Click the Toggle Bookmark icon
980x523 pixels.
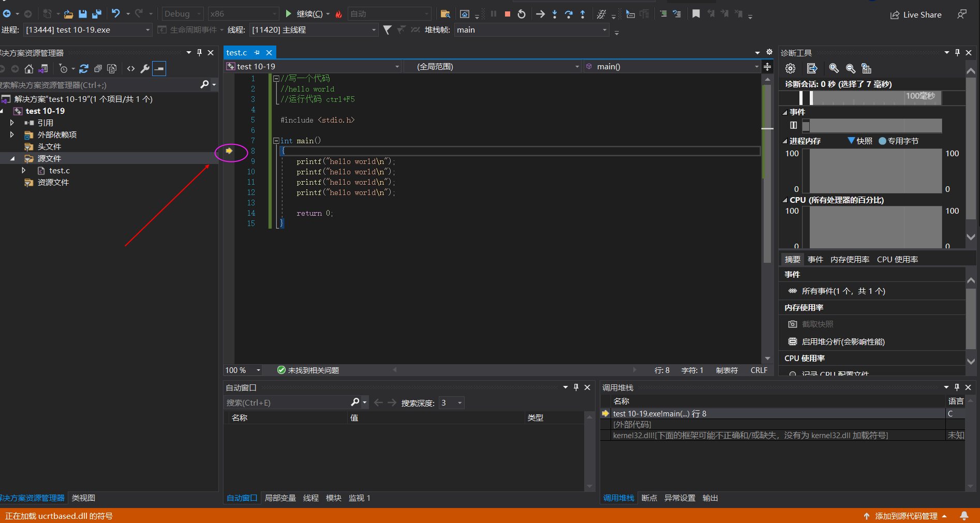coord(696,14)
